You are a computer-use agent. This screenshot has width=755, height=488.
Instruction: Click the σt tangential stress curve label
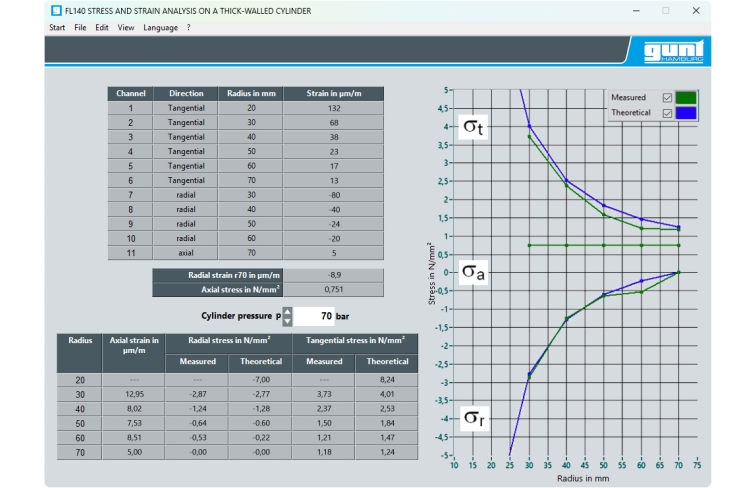(x=473, y=127)
